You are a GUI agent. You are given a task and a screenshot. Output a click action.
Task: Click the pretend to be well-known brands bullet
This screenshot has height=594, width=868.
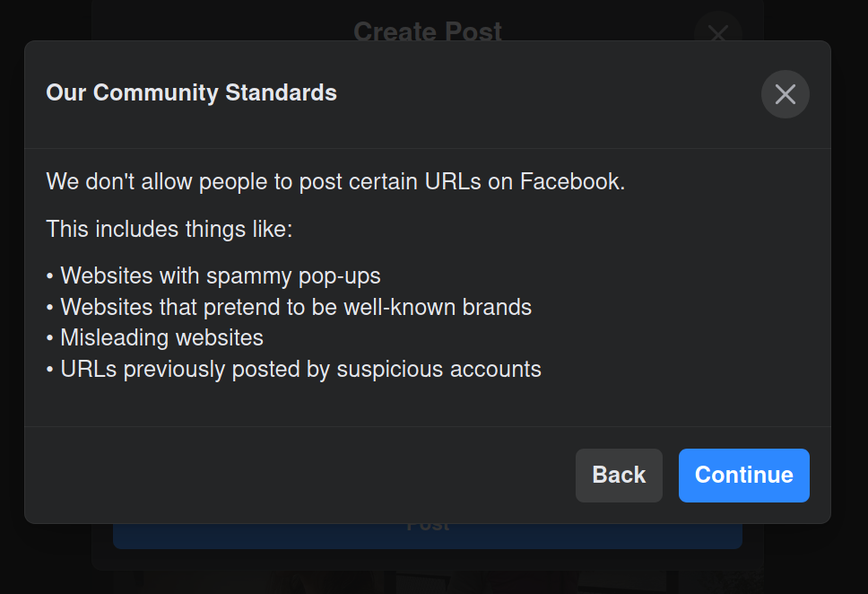[289, 307]
